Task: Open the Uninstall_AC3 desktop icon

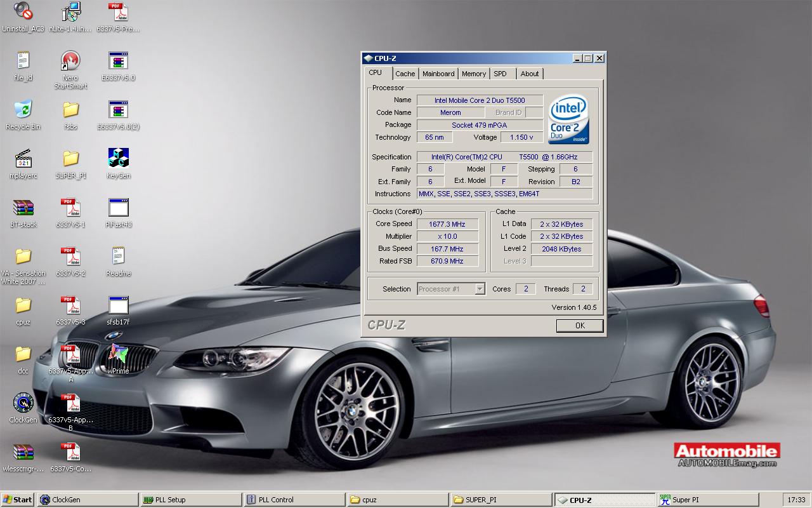Action: 23,11
